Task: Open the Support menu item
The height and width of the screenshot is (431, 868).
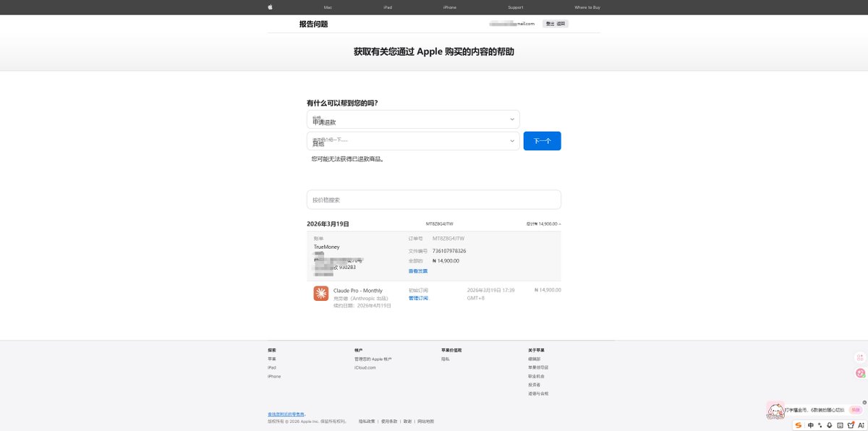Action: click(515, 7)
